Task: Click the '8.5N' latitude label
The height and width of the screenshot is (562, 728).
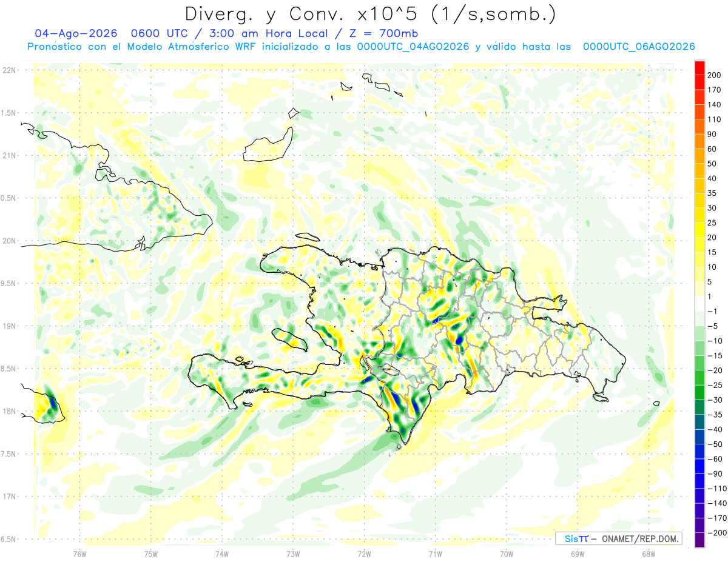Action: (8, 369)
